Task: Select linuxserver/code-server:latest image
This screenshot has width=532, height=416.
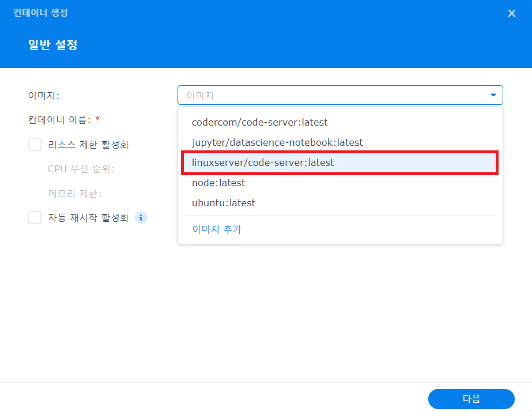Action: (x=340, y=162)
